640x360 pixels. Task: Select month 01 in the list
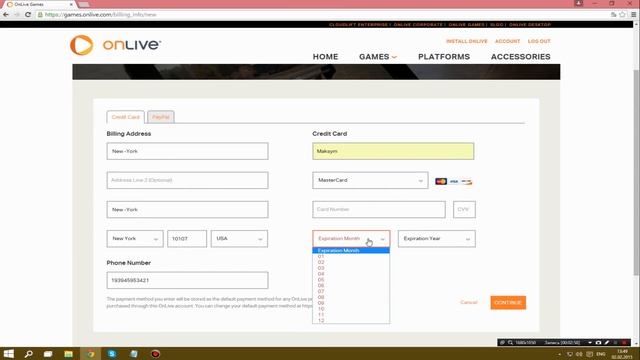[x=351, y=256]
